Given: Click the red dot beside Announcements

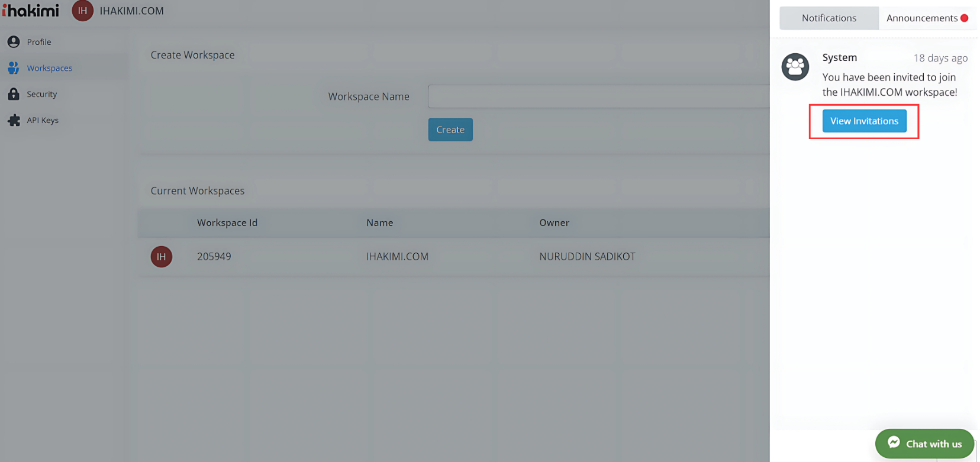Looking at the screenshot, I should 964,18.
